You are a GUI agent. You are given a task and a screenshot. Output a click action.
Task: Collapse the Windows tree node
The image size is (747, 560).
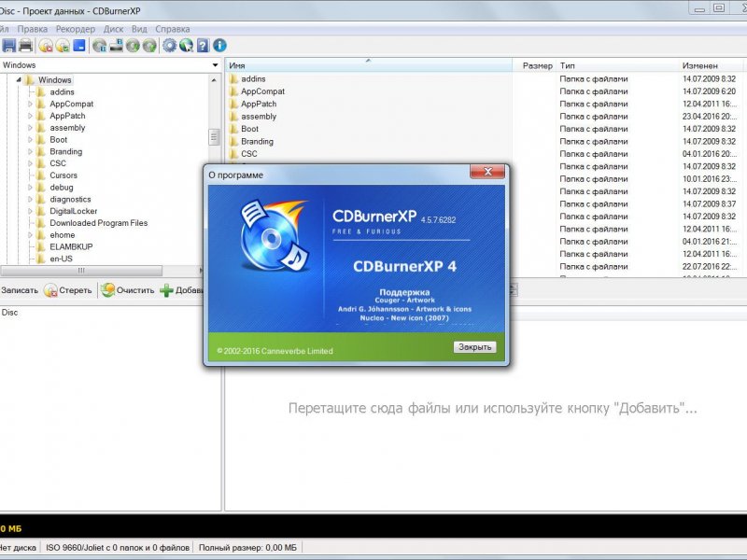(x=19, y=80)
